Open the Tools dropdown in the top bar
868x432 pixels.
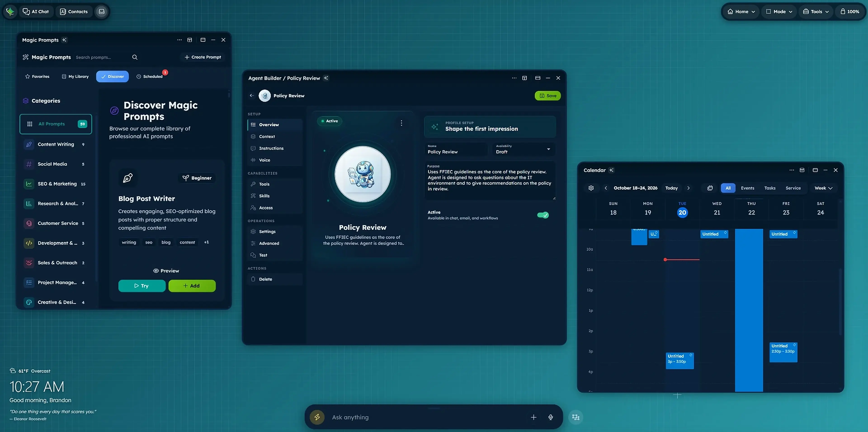815,12
